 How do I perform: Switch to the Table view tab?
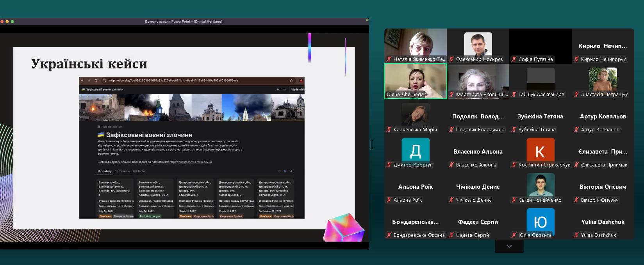coord(139,171)
